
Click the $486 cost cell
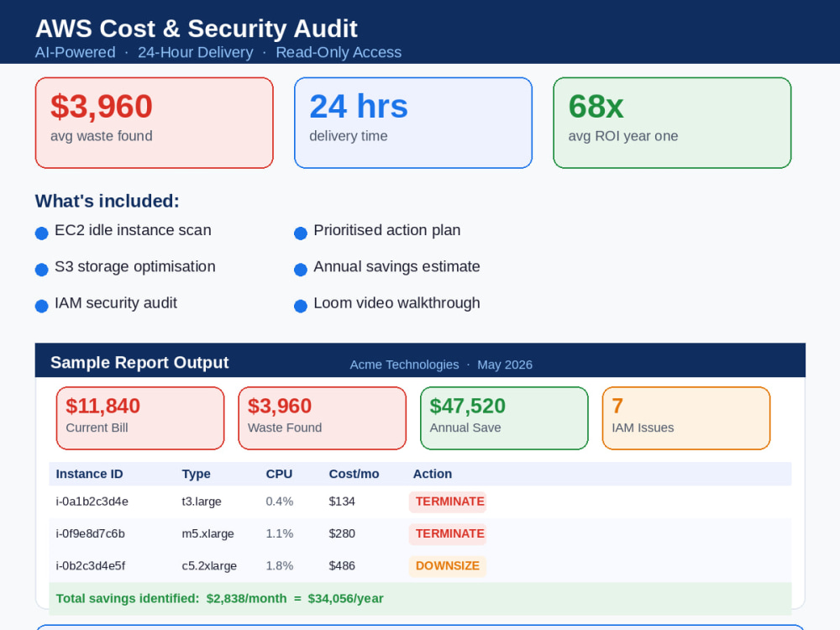342,565
